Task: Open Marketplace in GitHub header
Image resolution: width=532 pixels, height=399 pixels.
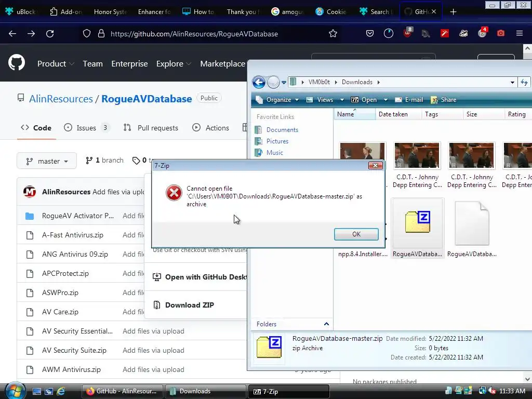Action: (x=222, y=64)
